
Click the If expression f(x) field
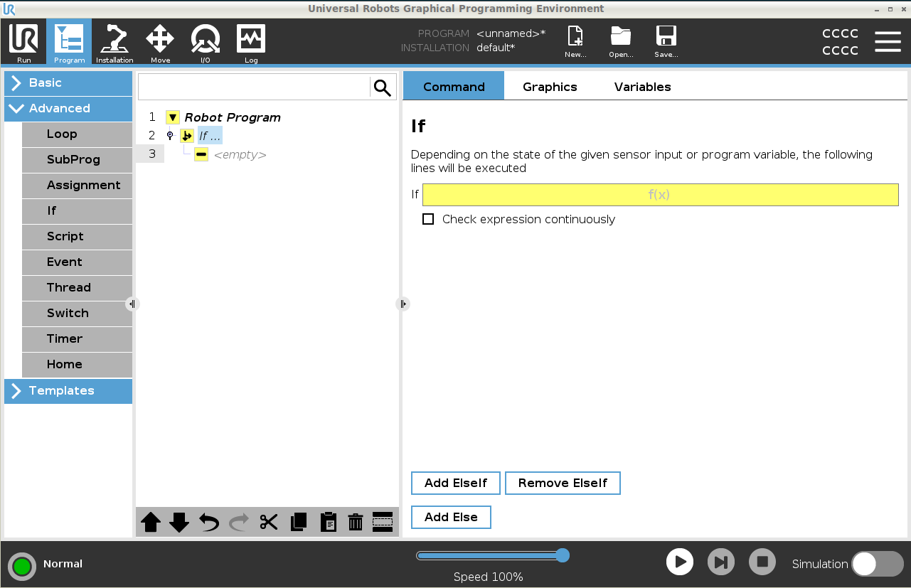click(660, 195)
